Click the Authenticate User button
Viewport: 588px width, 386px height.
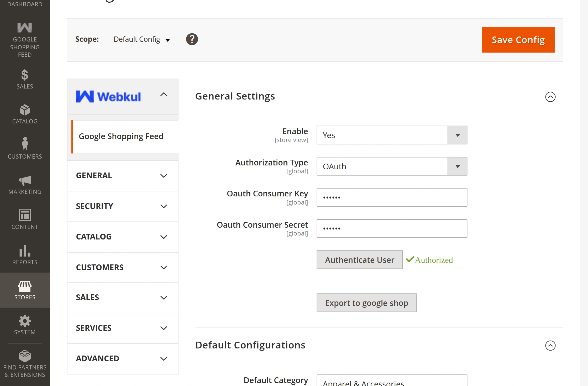pyautogui.click(x=359, y=260)
